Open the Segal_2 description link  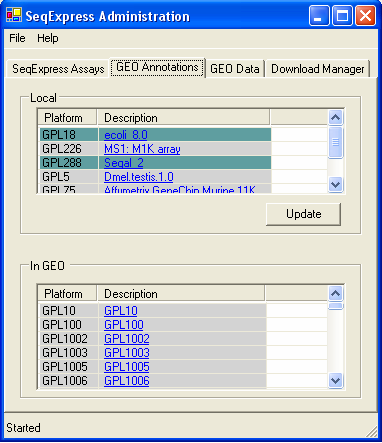[124, 163]
